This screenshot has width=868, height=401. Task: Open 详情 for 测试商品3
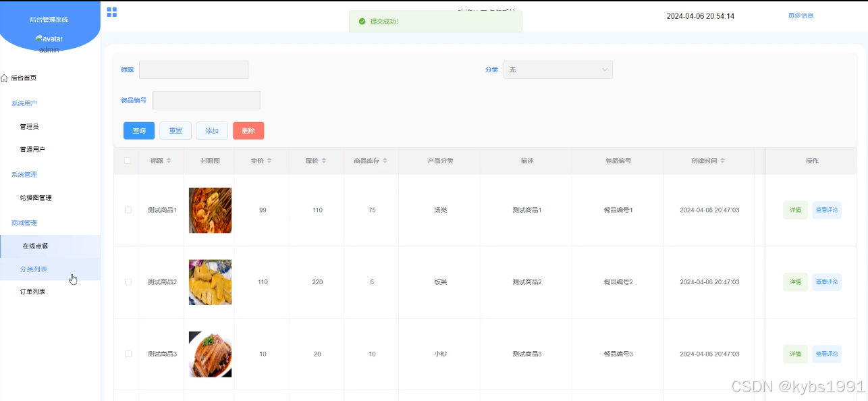pos(795,354)
